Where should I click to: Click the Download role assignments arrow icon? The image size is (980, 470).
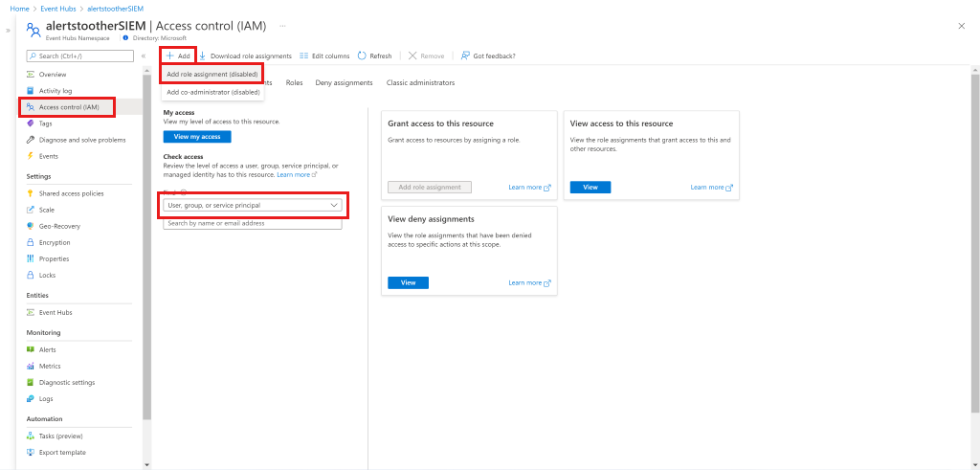(203, 56)
